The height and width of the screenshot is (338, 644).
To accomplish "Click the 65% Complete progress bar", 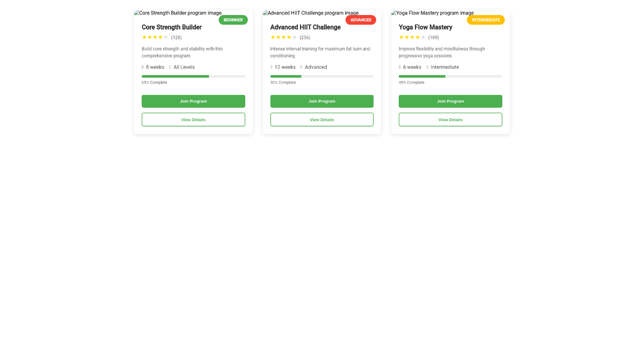I will pyautogui.click(x=193, y=76).
